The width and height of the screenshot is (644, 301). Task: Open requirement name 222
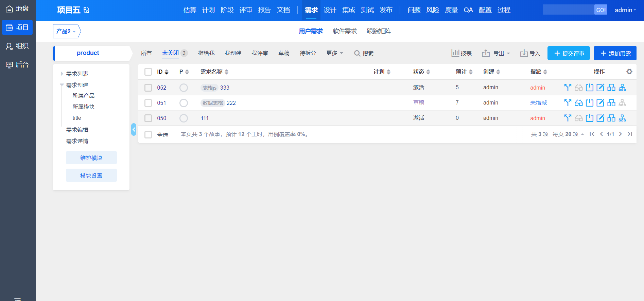(231, 103)
